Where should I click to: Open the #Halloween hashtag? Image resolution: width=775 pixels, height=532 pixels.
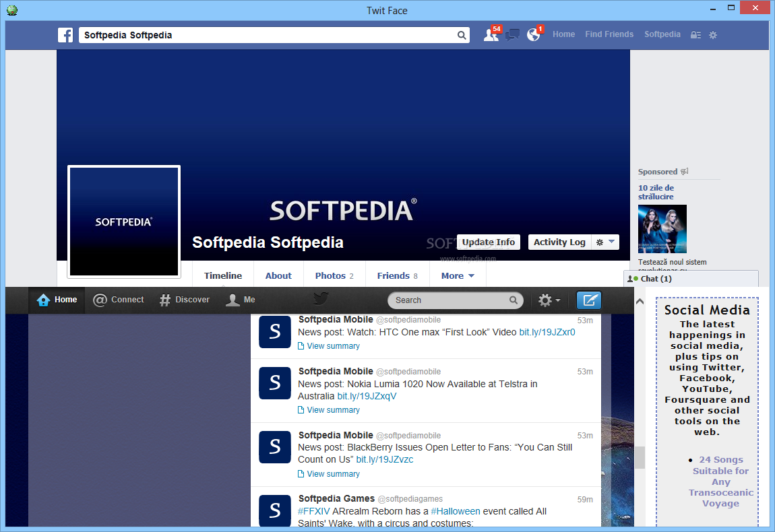click(x=455, y=511)
